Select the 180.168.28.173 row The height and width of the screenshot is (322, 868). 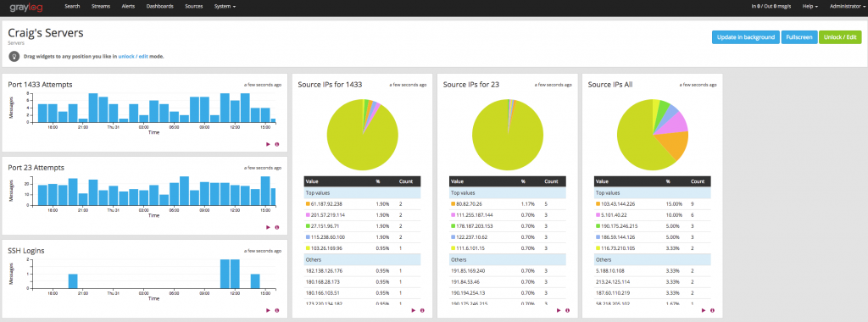[362, 282]
